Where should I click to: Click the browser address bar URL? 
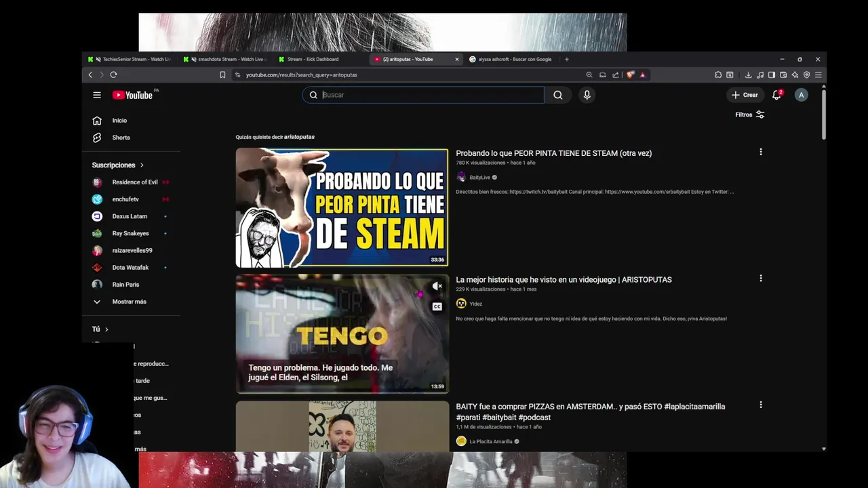click(301, 75)
